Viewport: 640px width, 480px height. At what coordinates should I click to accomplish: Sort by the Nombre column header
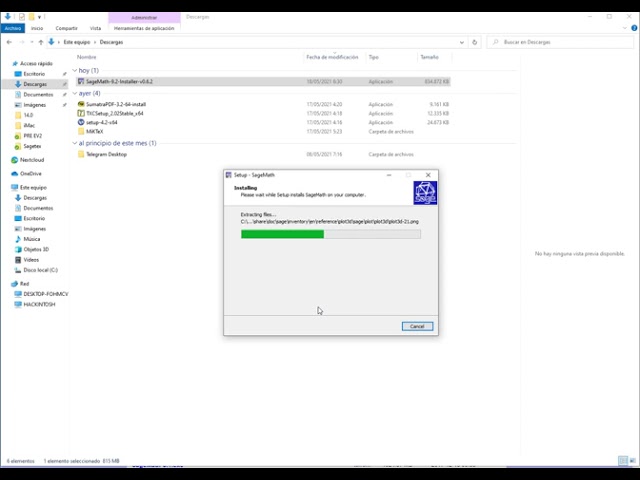tap(87, 57)
